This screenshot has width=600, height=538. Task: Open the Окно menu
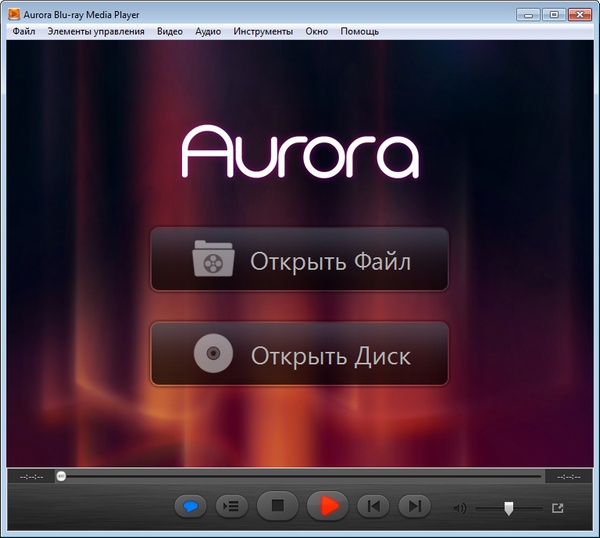coord(316,31)
